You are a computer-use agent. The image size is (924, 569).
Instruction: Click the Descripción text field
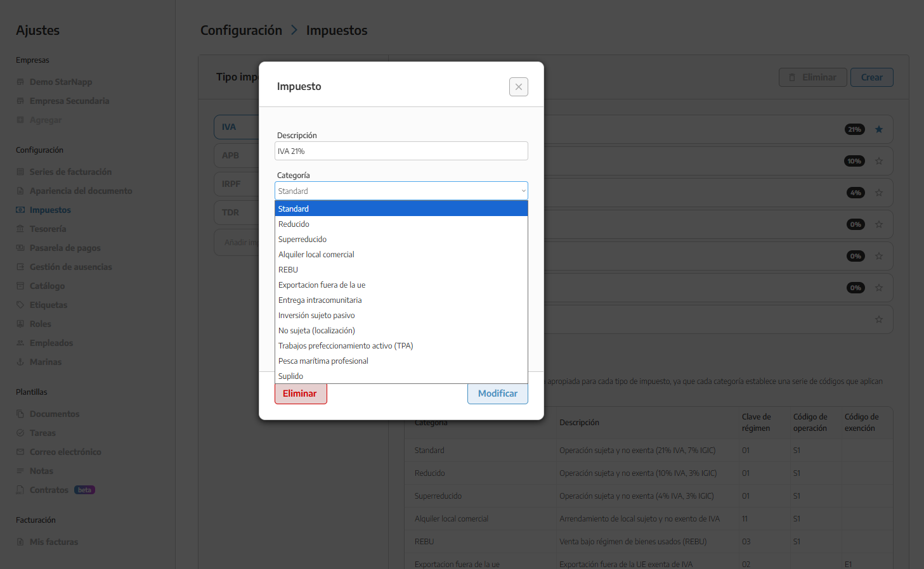pos(401,151)
